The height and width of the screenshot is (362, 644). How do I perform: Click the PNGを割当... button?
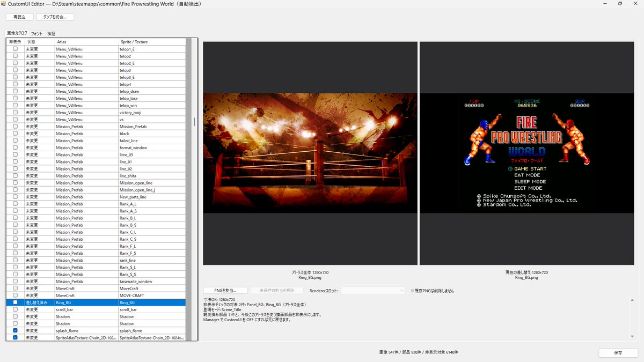click(x=225, y=290)
